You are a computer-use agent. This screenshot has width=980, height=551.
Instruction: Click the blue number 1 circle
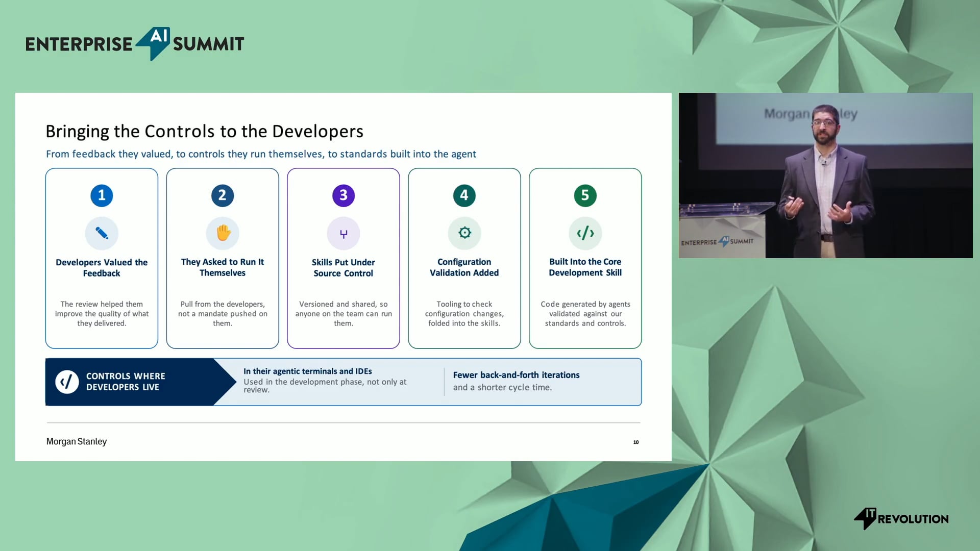(x=102, y=195)
